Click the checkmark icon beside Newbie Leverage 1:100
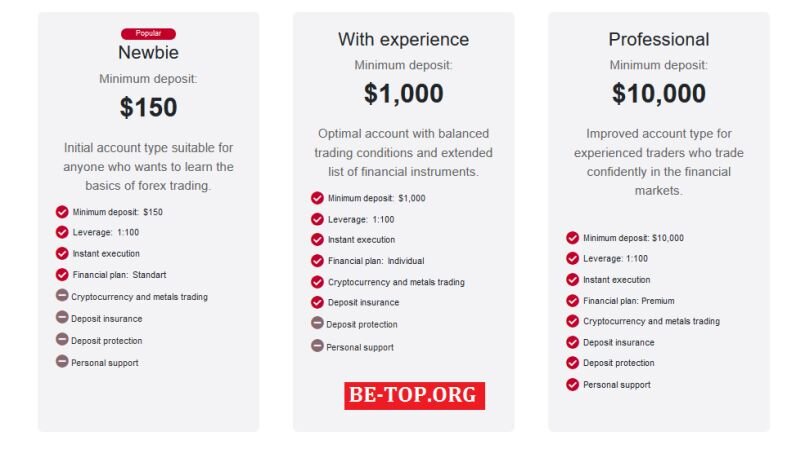The image size is (800, 450). click(62, 232)
